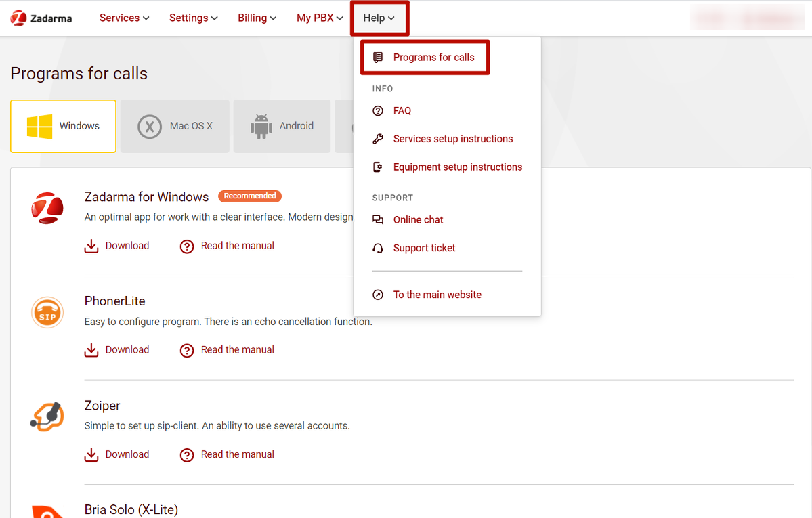The image size is (812, 518).
Task: Click the Zoiper headset app icon
Action: pyautogui.click(x=47, y=416)
